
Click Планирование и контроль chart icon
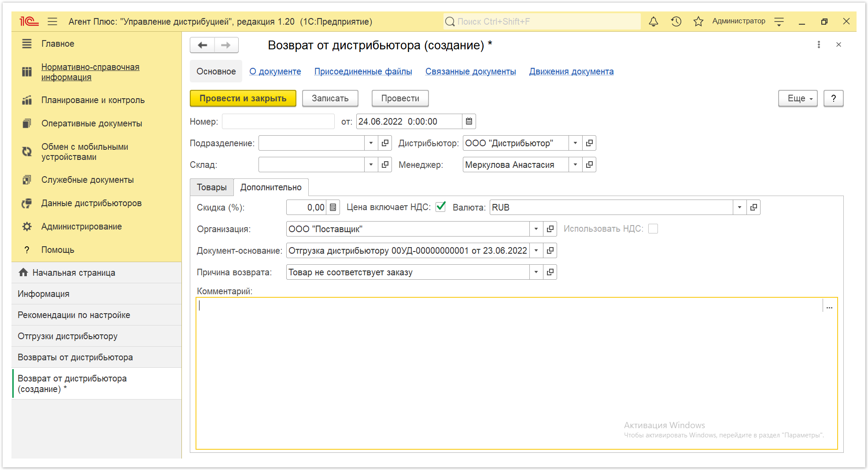coord(27,100)
